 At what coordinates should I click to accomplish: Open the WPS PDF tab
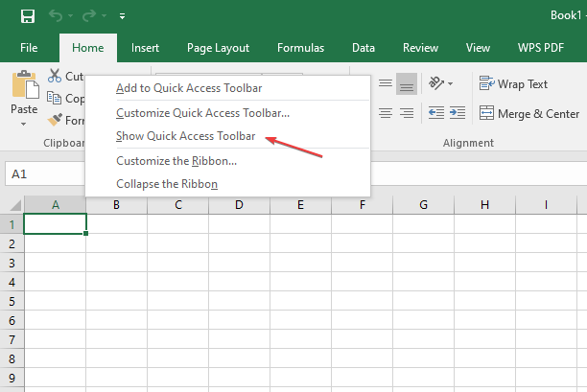(541, 48)
